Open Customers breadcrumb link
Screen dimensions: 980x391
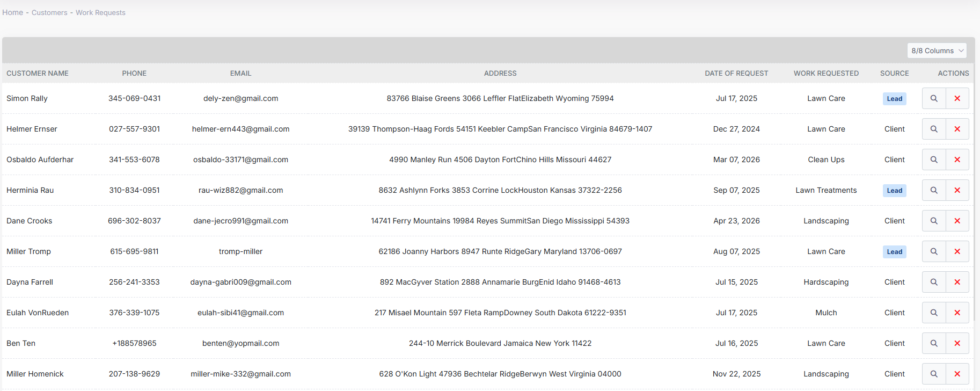pos(49,12)
